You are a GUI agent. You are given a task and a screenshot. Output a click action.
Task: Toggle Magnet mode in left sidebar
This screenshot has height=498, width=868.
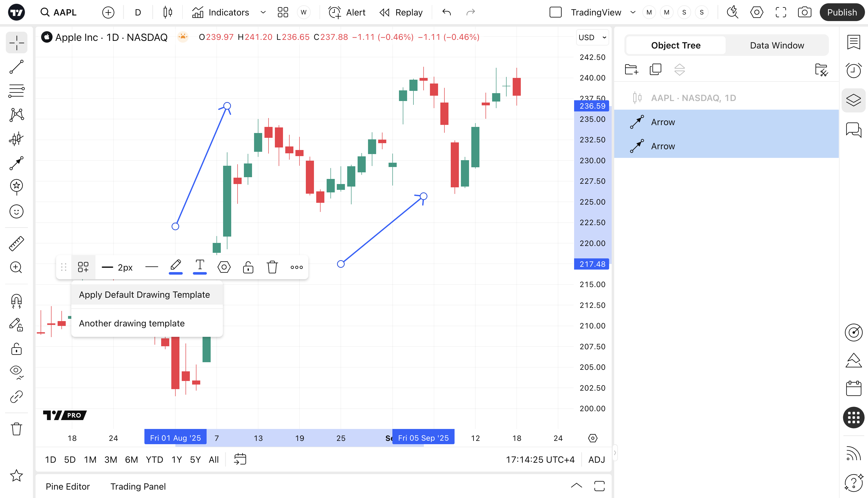[x=16, y=301]
